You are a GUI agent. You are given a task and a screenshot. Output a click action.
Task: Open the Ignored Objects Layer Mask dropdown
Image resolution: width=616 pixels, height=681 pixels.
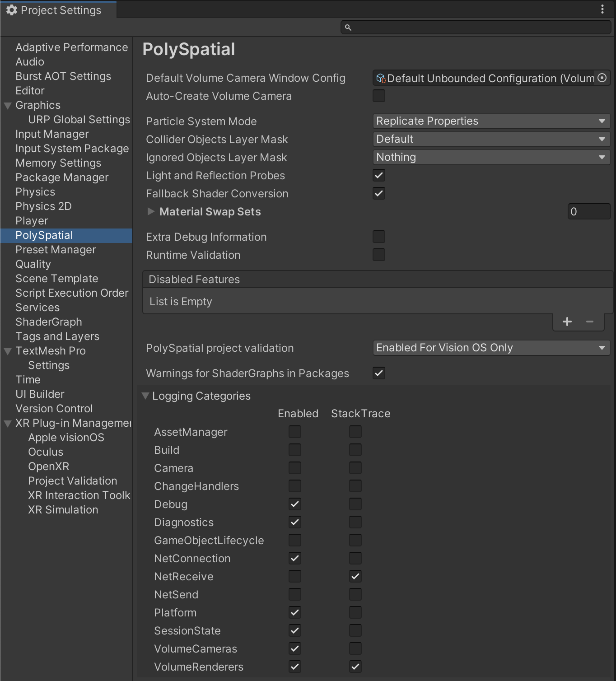click(x=491, y=157)
